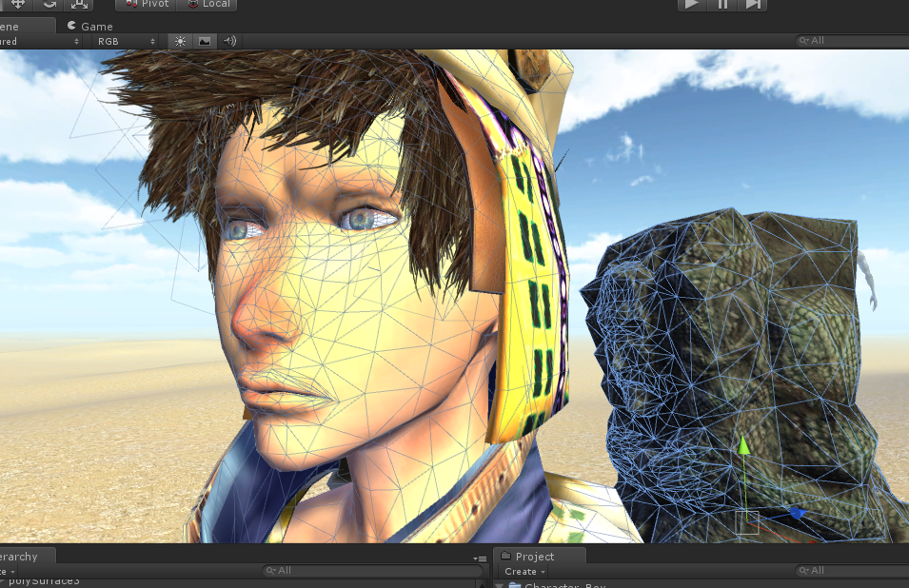Image resolution: width=909 pixels, height=588 pixels.
Task: Open the Hierarchy panel options menu
Action: point(480,559)
